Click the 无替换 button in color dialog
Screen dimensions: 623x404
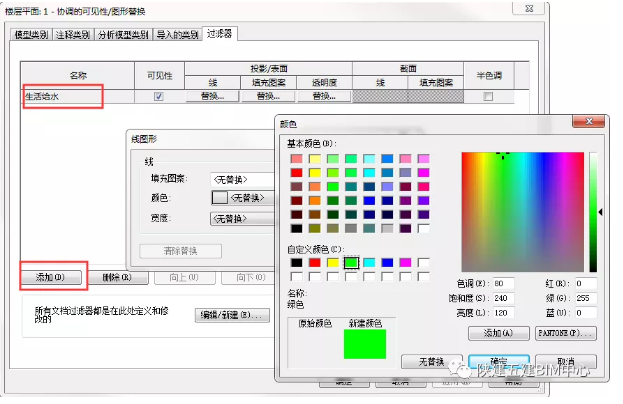pos(431,361)
